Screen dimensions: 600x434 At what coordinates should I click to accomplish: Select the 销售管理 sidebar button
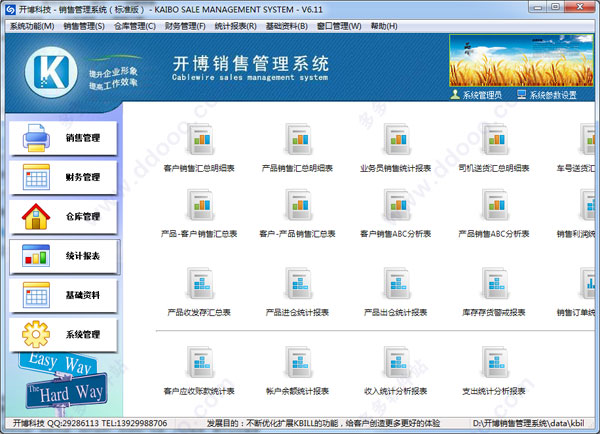pos(63,138)
